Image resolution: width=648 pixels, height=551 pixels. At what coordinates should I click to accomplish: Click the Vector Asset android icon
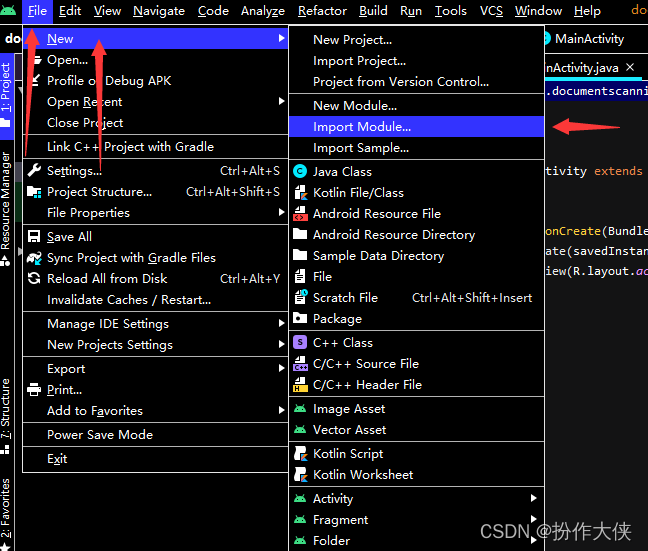coord(300,430)
